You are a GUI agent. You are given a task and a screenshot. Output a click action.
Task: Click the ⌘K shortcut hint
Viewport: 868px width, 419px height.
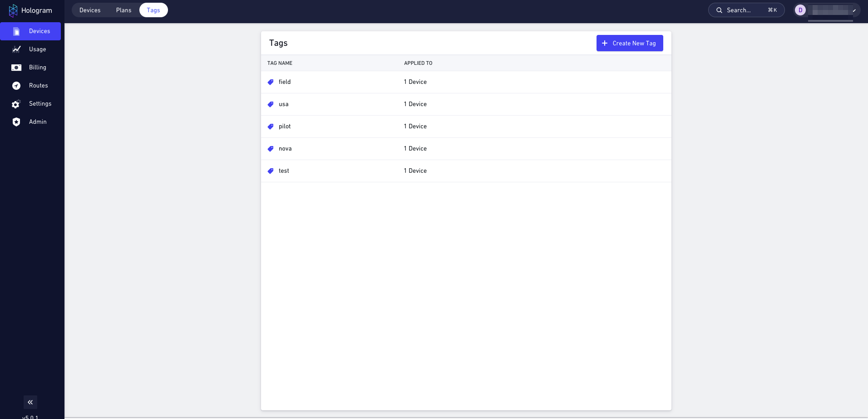pyautogui.click(x=772, y=10)
